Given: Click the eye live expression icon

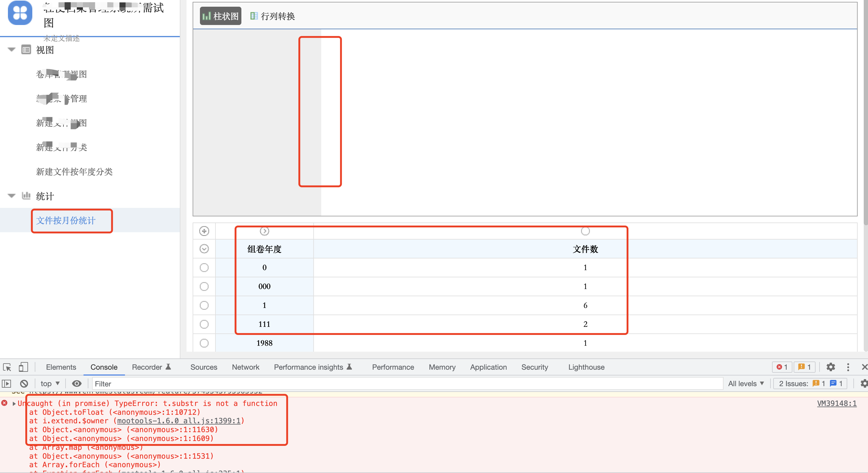Looking at the screenshot, I should point(77,384).
